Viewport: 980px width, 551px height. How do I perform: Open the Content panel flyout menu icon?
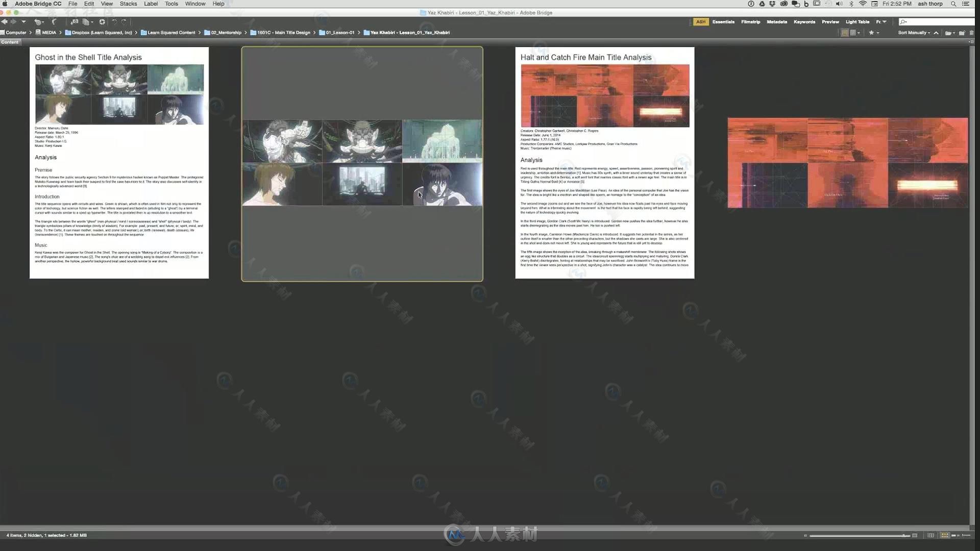pos(971,42)
